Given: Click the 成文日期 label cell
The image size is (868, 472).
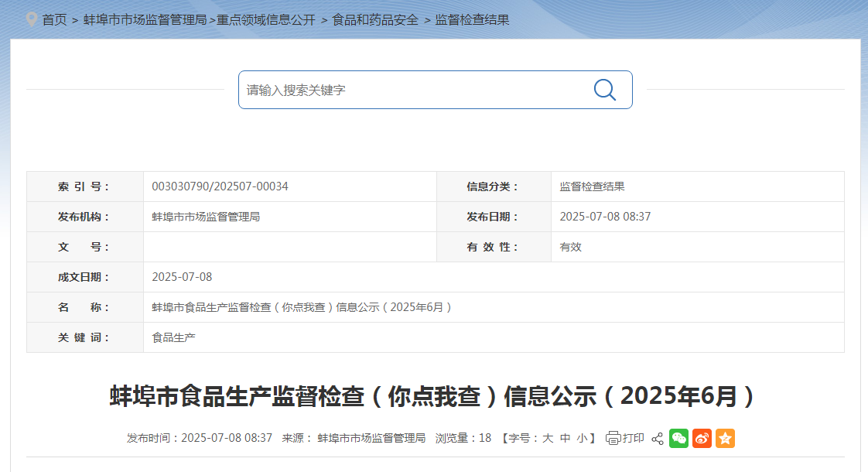Looking at the screenshot, I should pyautogui.click(x=85, y=277).
